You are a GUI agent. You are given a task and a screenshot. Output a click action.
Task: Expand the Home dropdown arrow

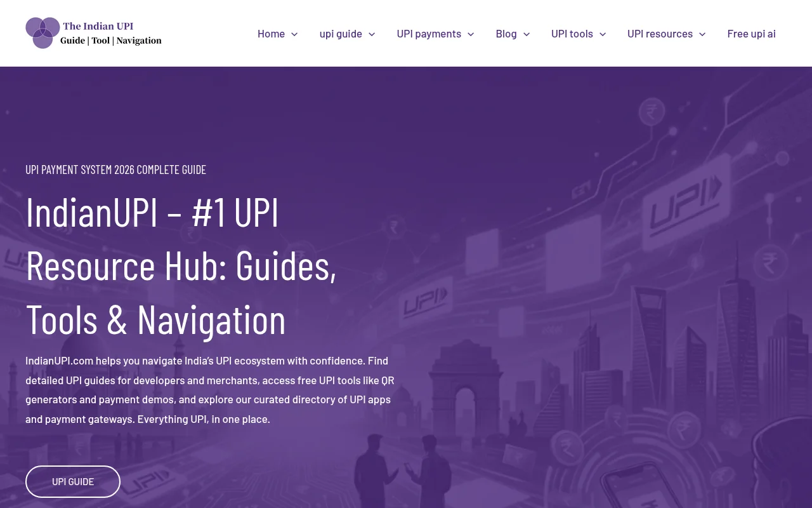294,34
